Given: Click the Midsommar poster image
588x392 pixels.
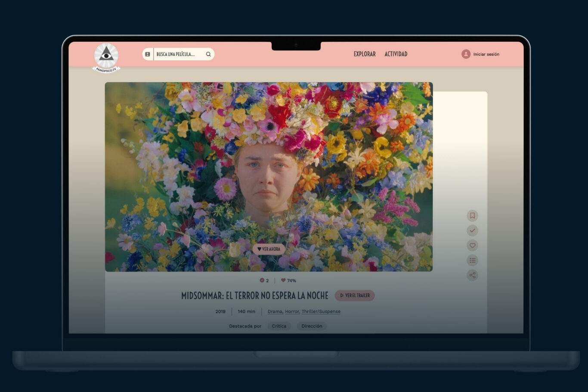Looking at the screenshot, I should [269, 177].
